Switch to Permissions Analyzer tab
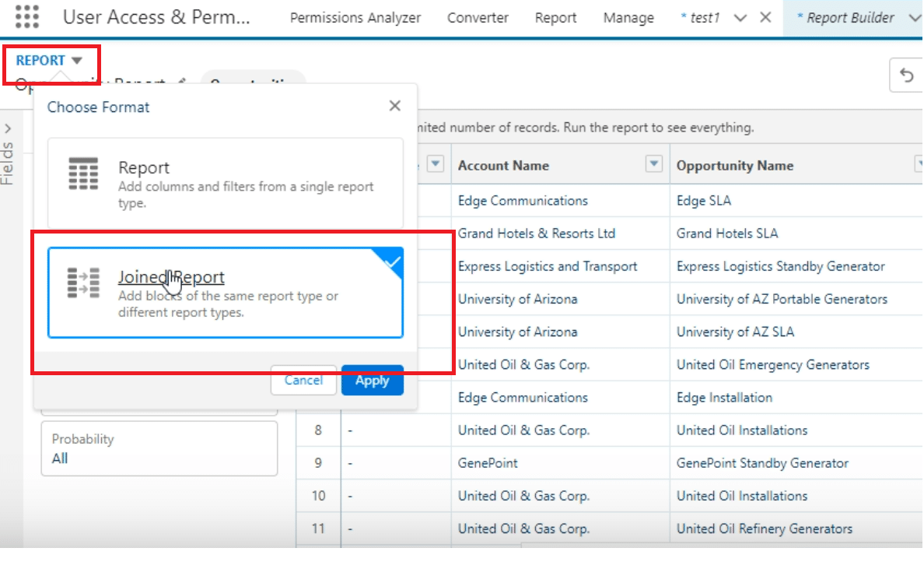The width and height of the screenshot is (924, 562). coord(355,18)
